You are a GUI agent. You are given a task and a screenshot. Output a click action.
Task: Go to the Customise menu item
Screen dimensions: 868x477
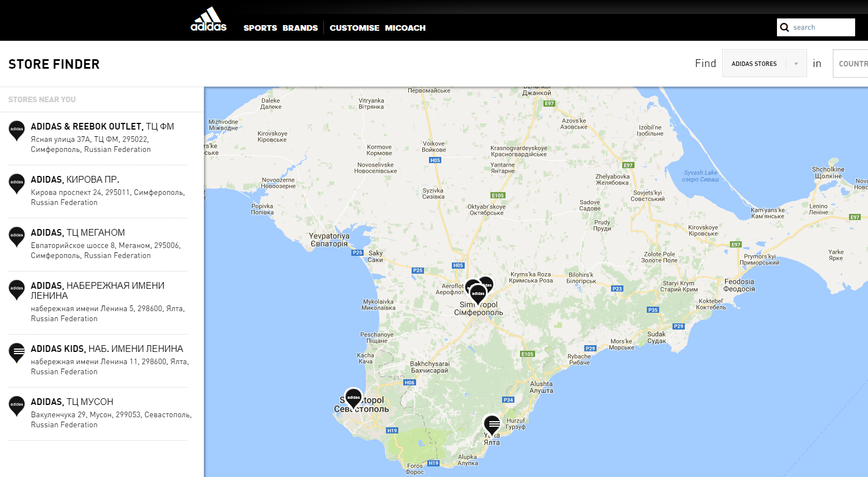point(354,28)
